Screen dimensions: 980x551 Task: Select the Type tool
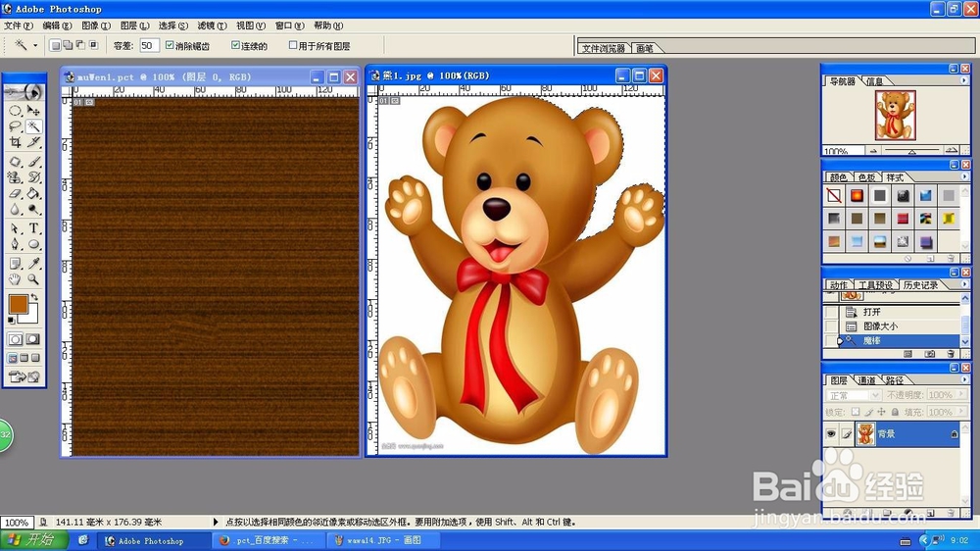(x=33, y=228)
